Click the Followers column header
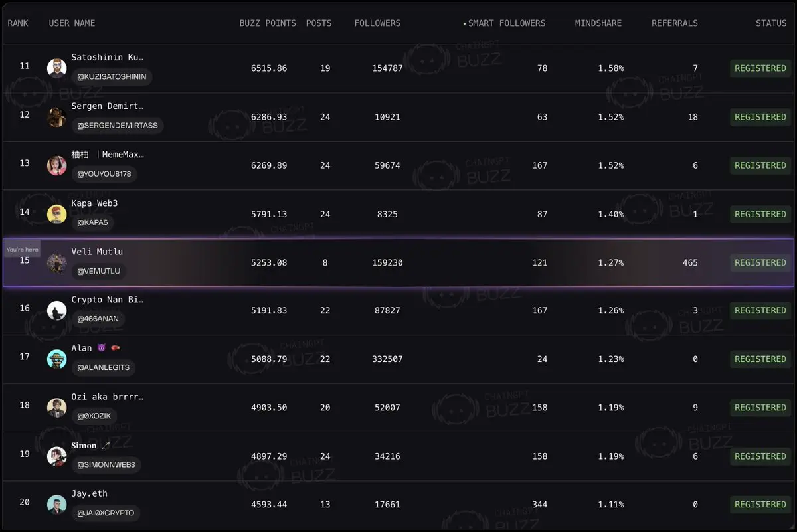Image resolution: width=797 pixels, height=532 pixels. tap(377, 23)
